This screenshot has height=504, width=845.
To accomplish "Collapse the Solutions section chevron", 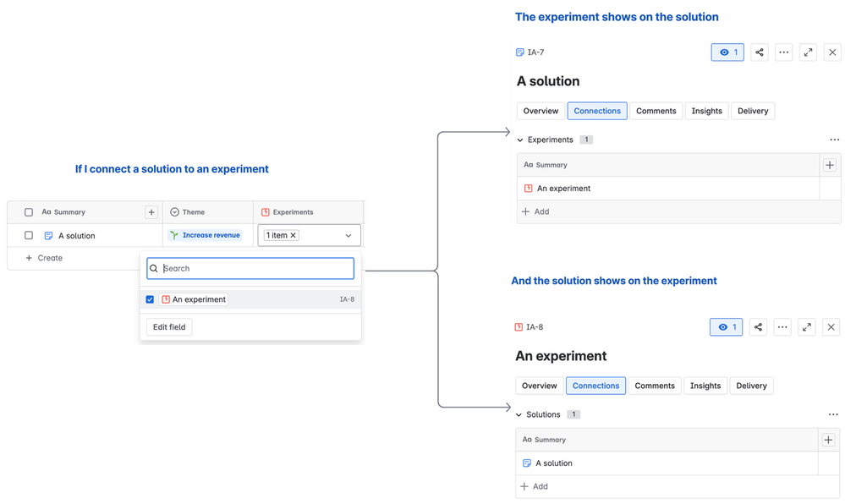I will (x=519, y=415).
